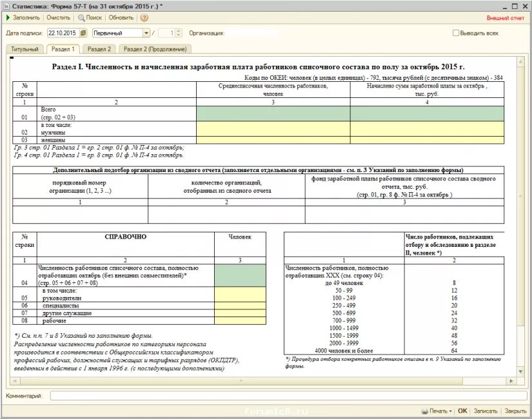Click the '4000 человек и более' row text
The image size is (532, 419).
[344, 351]
